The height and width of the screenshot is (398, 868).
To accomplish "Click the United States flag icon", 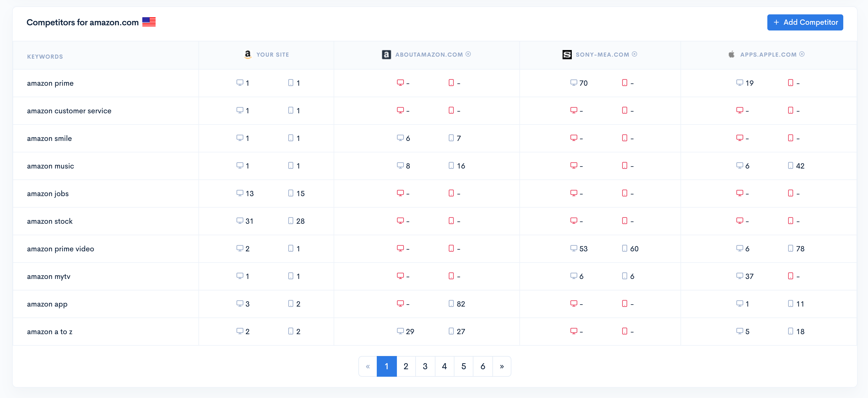I will pyautogui.click(x=149, y=22).
